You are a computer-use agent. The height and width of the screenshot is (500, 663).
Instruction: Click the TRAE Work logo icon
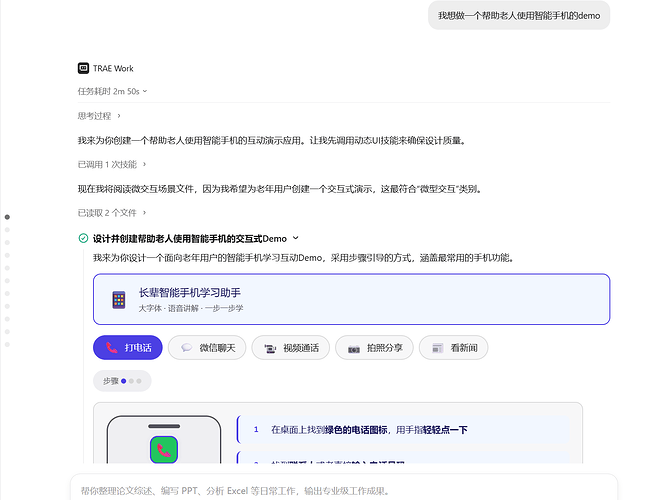coord(83,68)
